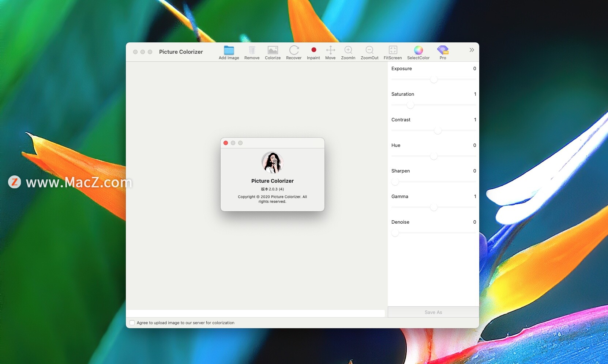The height and width of the screenshot is (364, 608).
Task: Click the Exposure slider handle
Action: (x=434, y=79)
